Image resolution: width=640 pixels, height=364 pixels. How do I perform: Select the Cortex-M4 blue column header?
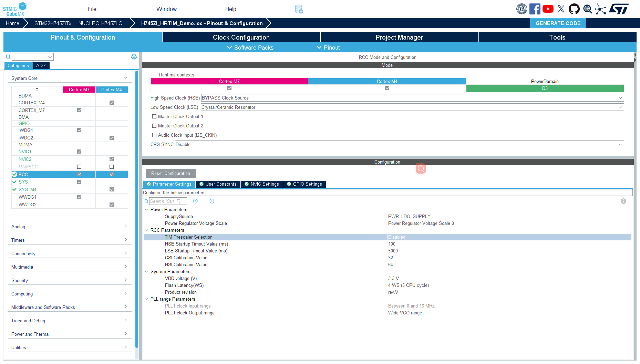(112, 90)
